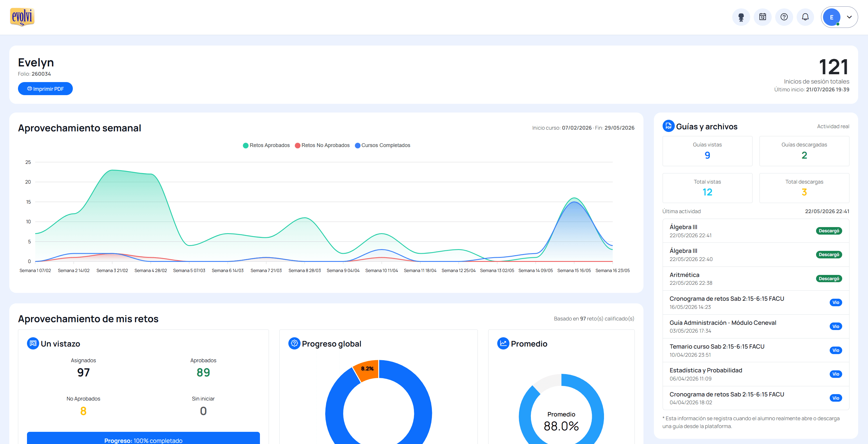Toggle Retos No Aprobados legend series
This screenshot has height=444, width=868.
pos(322,145)
